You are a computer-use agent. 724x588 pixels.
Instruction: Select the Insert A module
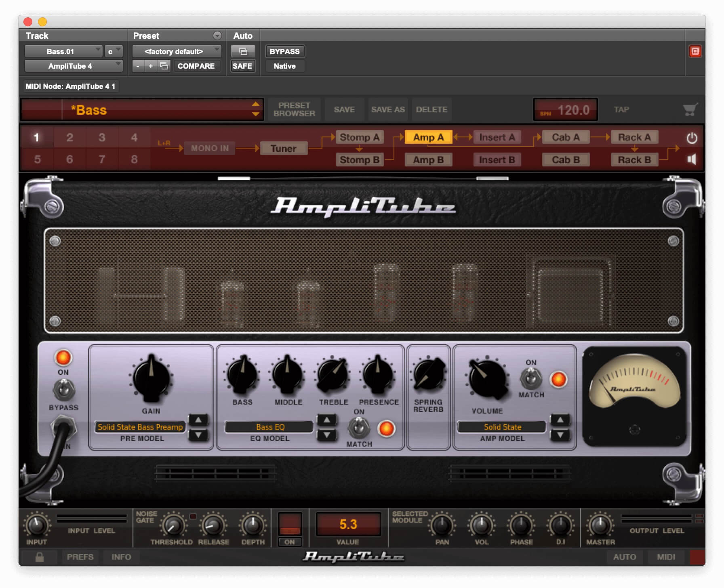[x=497, y=137]
